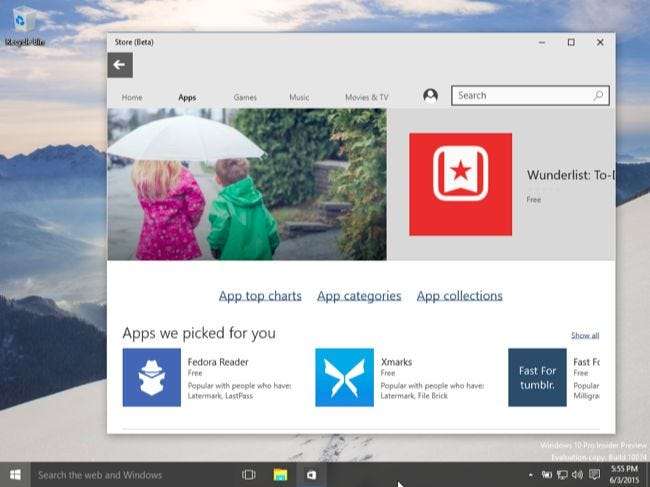
Task: Open the Wunderlist red app icon
Action: (460, 184)
